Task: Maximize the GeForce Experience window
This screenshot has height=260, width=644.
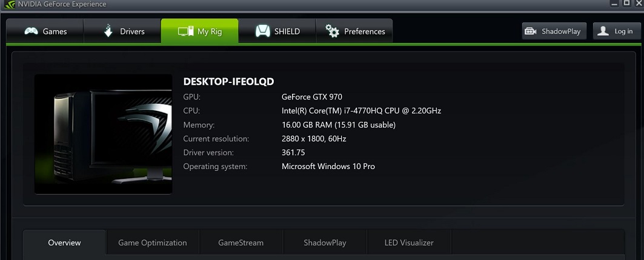Action: (x=627, y=3)
